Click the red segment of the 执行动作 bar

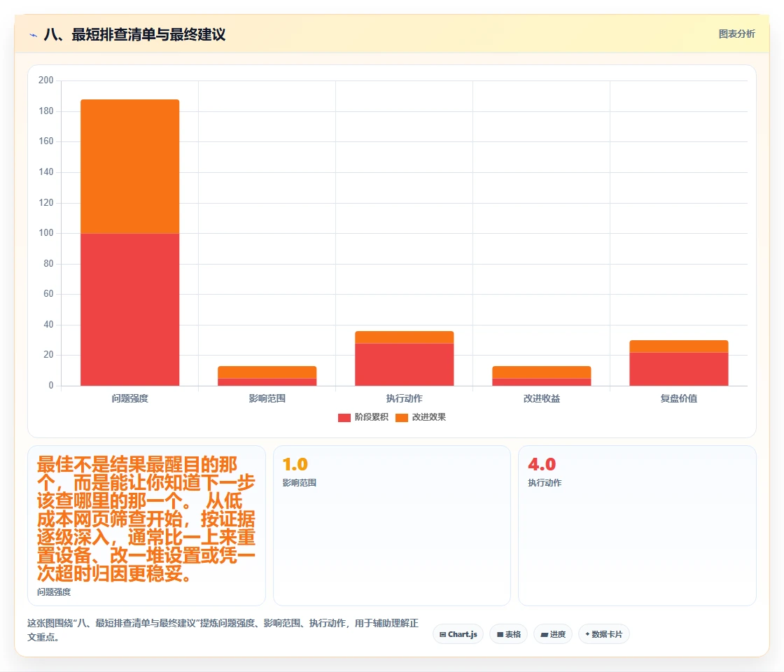(x=405, y=365)
